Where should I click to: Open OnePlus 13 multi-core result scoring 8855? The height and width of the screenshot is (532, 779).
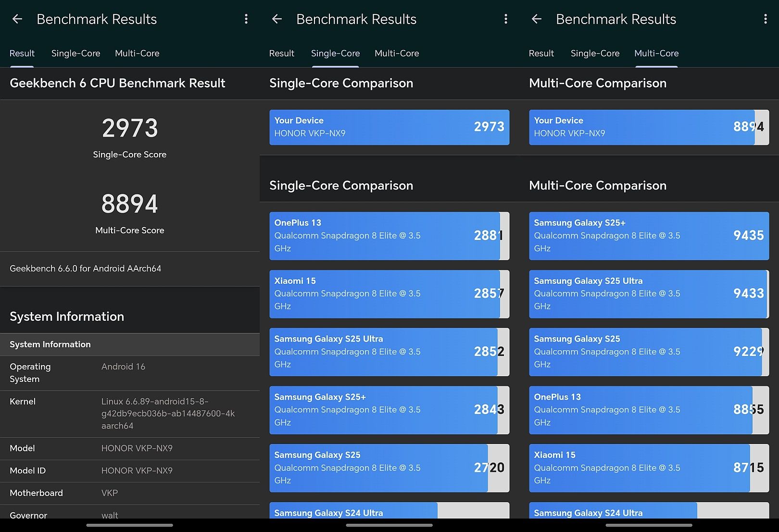point(649,410)
